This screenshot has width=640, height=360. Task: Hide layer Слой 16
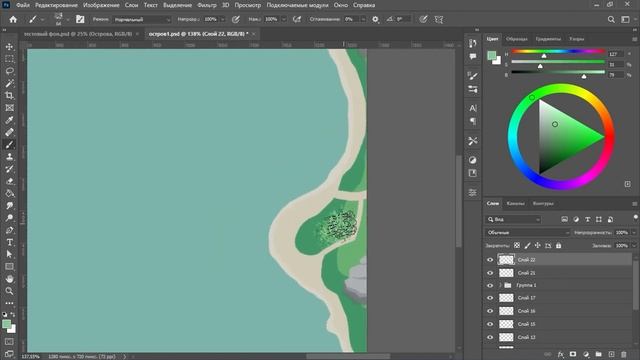pyautogui.click(x=490, y=311)
